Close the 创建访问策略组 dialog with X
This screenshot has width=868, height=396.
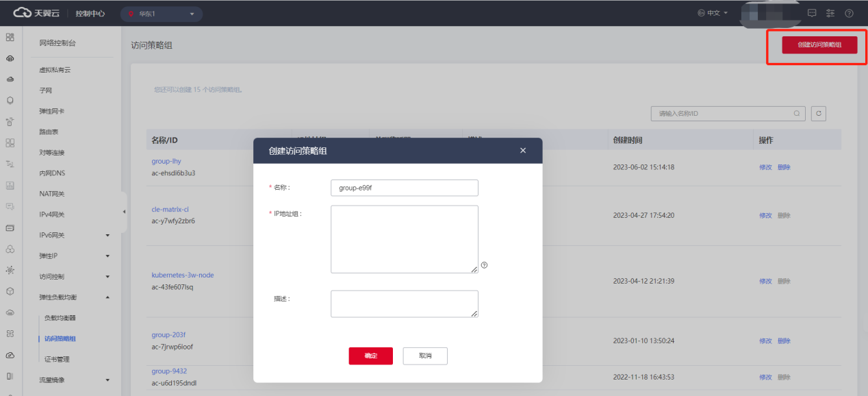tap(523, 151)
